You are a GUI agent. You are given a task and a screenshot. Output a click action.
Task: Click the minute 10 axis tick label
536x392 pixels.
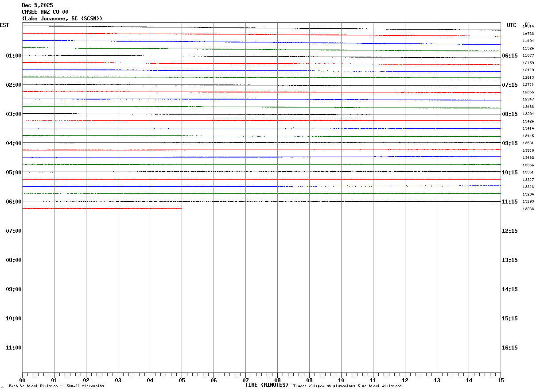pos(341,380)
